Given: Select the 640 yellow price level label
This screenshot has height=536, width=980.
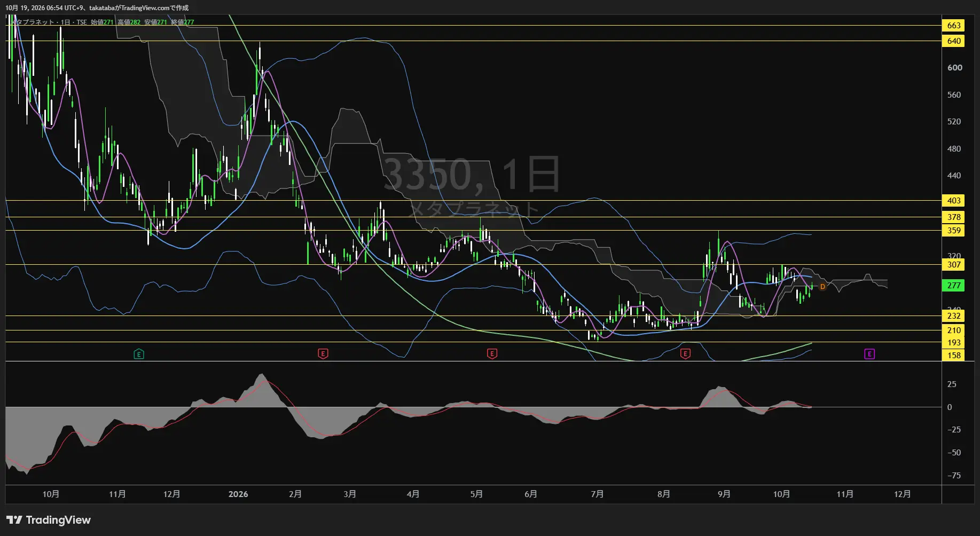Looking at the screenshot, I should (x=954, y=41).
